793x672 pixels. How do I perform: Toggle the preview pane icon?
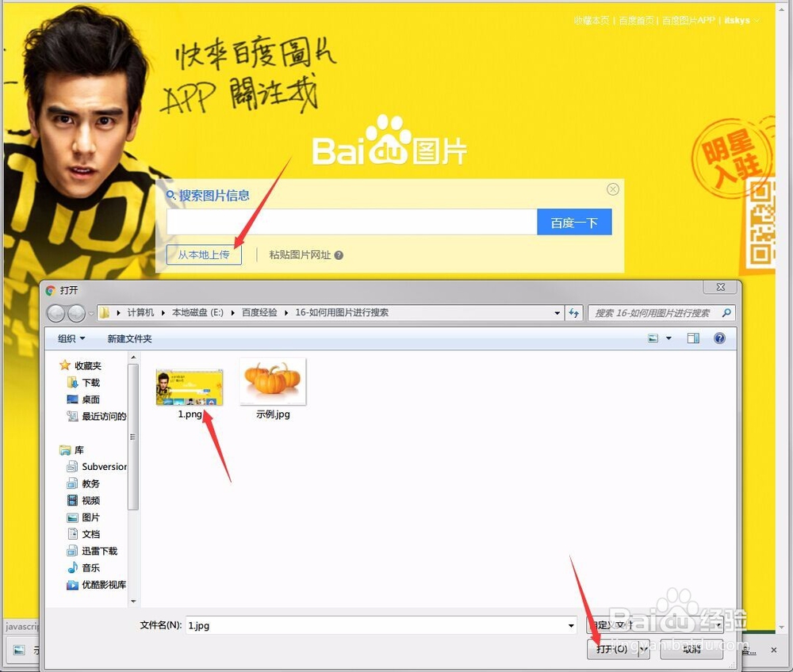pyautogui.click(x=693, y=338)
